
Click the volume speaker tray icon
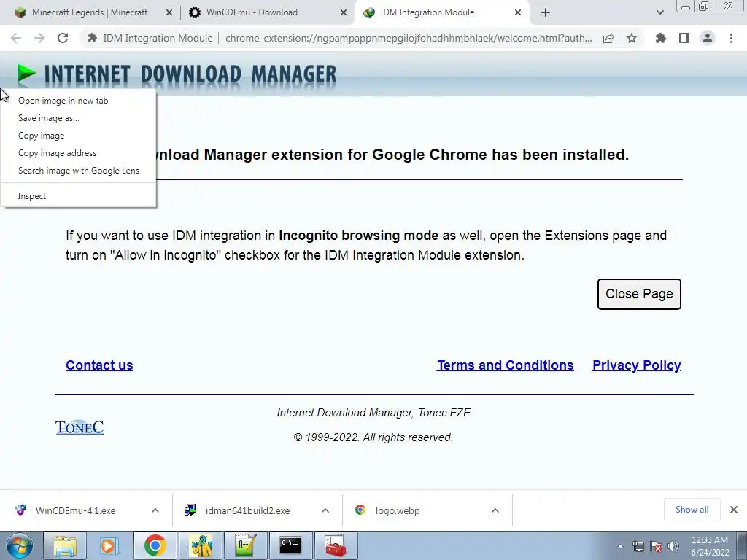(x=673, y=546)
